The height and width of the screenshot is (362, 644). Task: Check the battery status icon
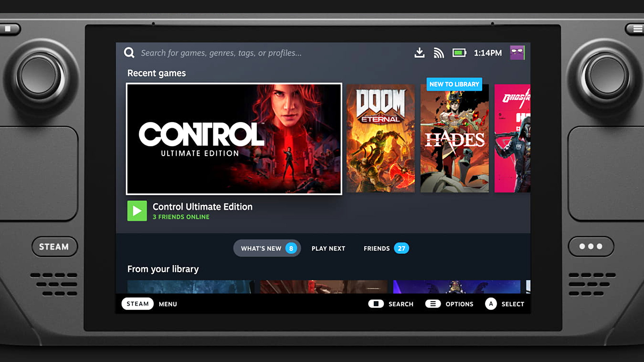click(459, 53)
